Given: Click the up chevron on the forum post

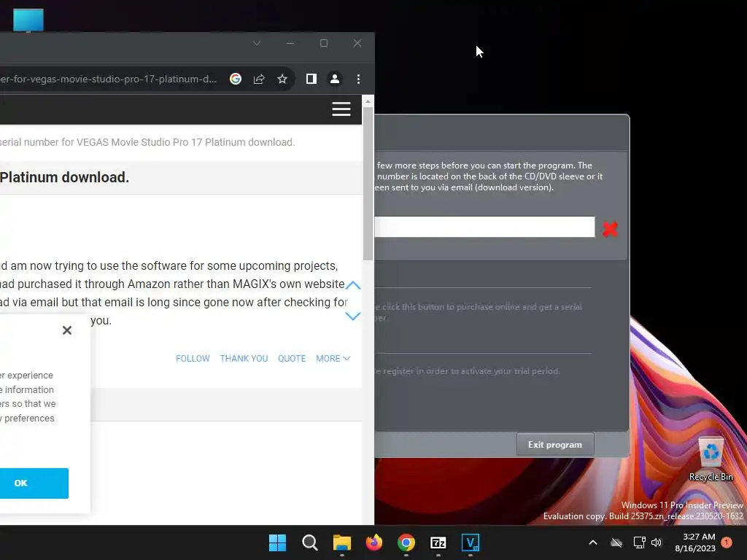Looking at the screenshot, I should click(353, 285).
